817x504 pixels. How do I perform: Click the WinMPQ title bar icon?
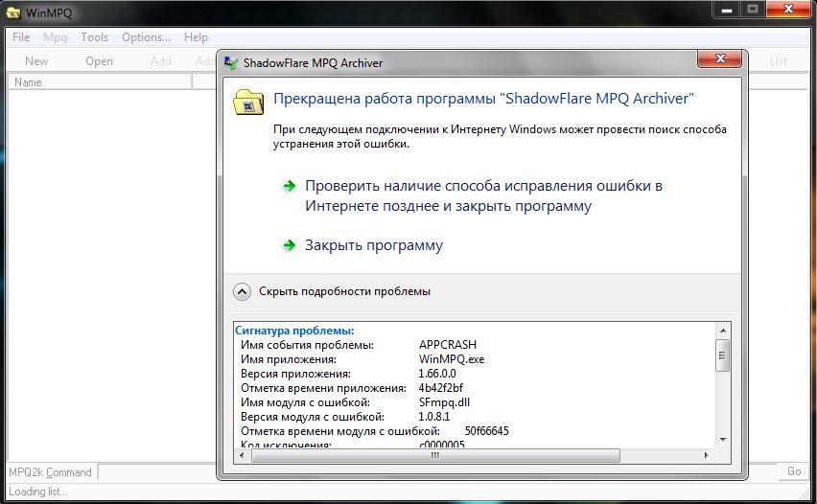click(13, 12)
